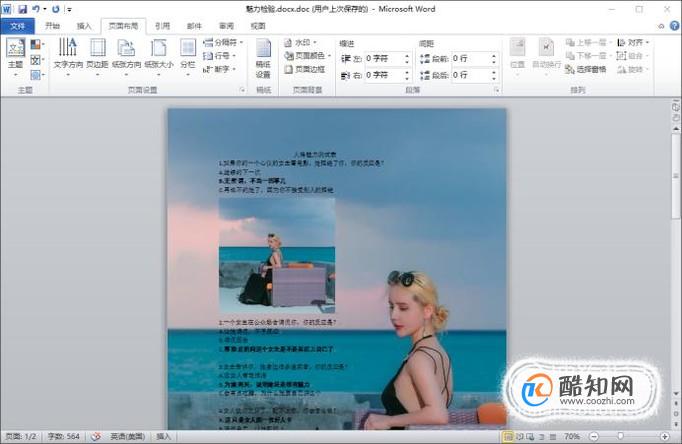The image size is (682, 444).
Task: Adjust spacing after with stepper
Action: [x=494, y=75]
